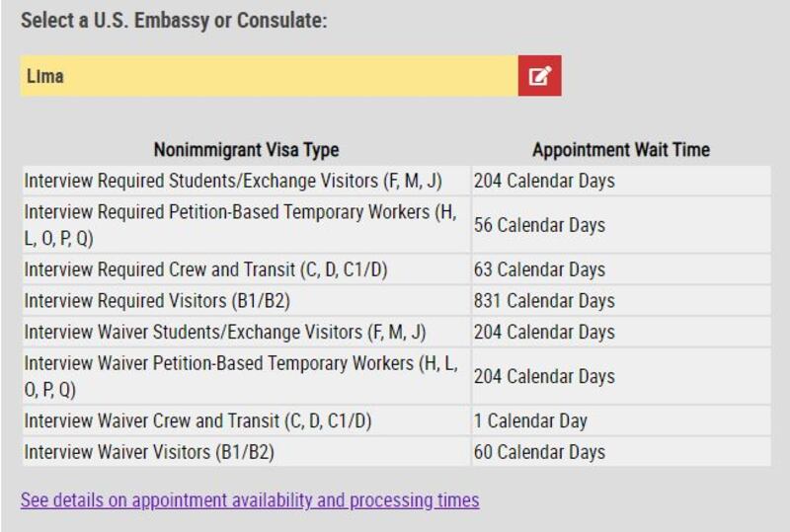Image resolution: width=790 pixels, height=532 pixels.
Task: Click the Nonimmigrant Visa Type column header
Action: [246, 150]
